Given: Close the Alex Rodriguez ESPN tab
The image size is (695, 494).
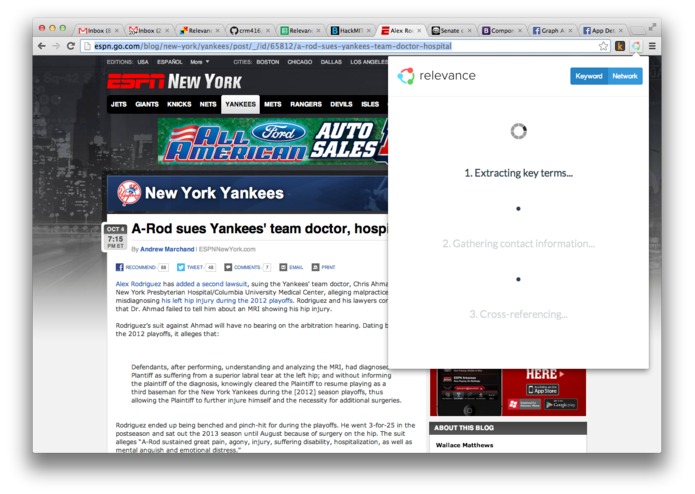Looking at the screenshot, I should coord(419,31).
